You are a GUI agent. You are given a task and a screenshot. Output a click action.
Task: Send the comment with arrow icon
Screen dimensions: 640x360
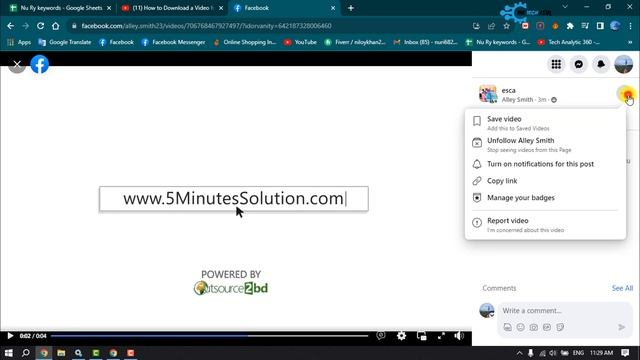[621, 327]
